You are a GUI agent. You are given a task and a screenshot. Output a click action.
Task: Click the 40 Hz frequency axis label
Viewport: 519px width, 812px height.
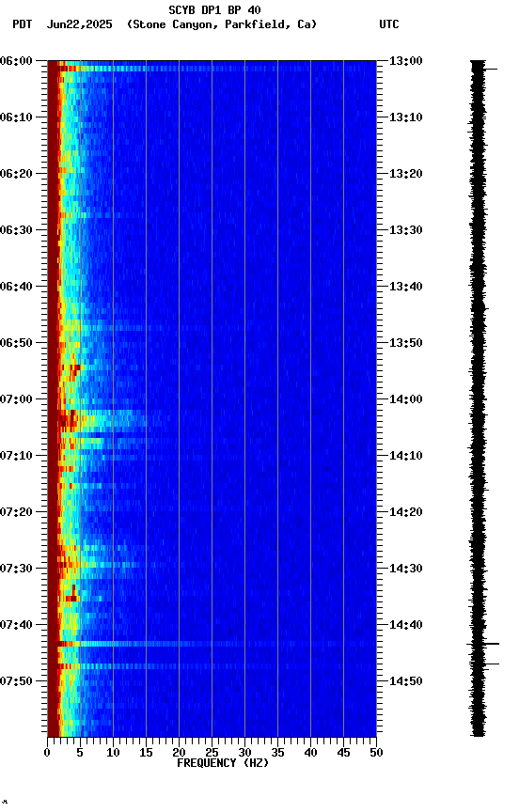point(310,753)
